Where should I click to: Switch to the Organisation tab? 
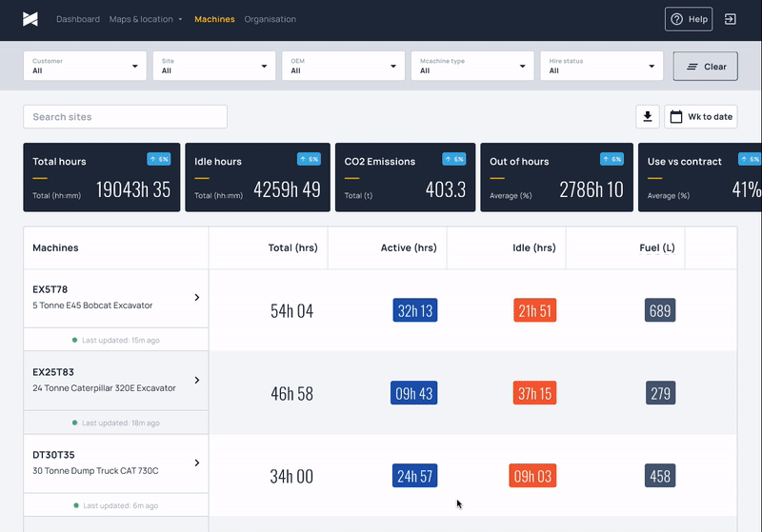pyautogui.click(x=270, y=19)
